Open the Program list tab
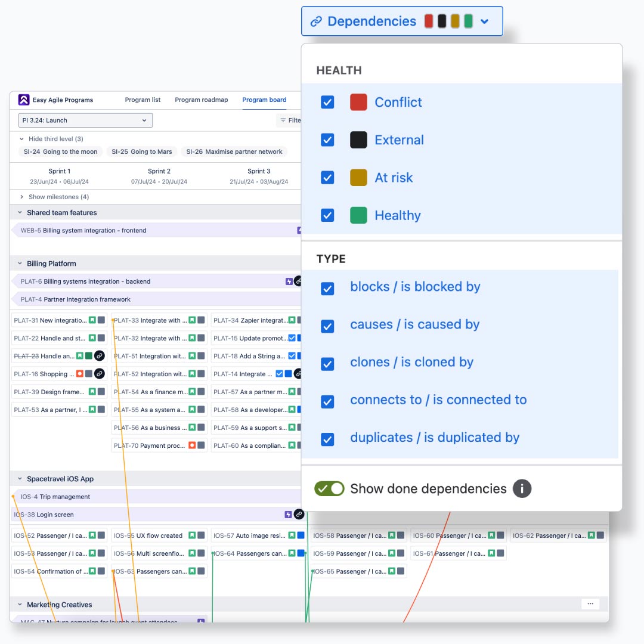 143,100
